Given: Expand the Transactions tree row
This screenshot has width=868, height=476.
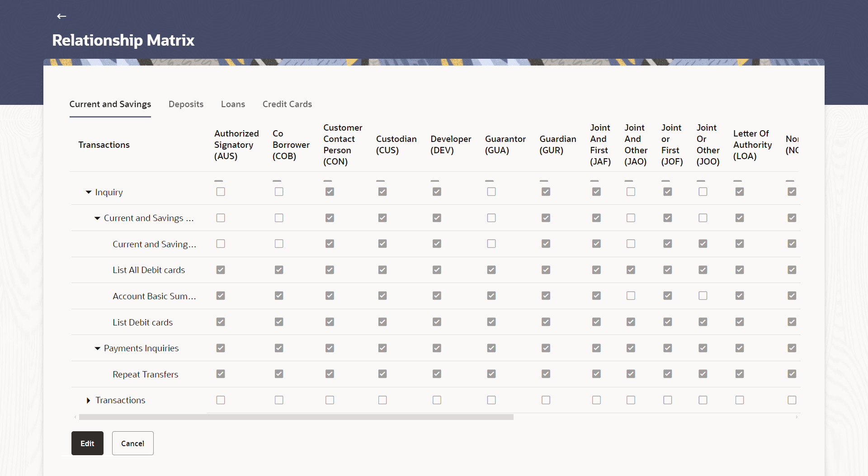Looking at the screenshot, I should (x=89, y=401).
